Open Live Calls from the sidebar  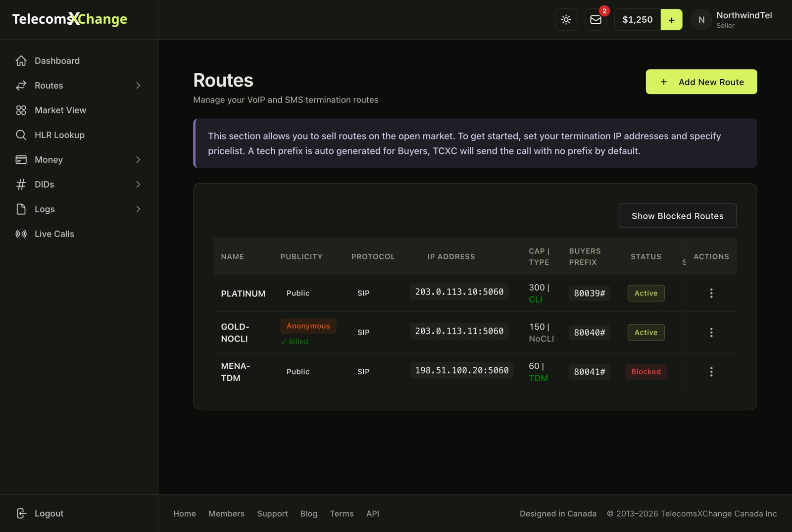click(79, 234)
